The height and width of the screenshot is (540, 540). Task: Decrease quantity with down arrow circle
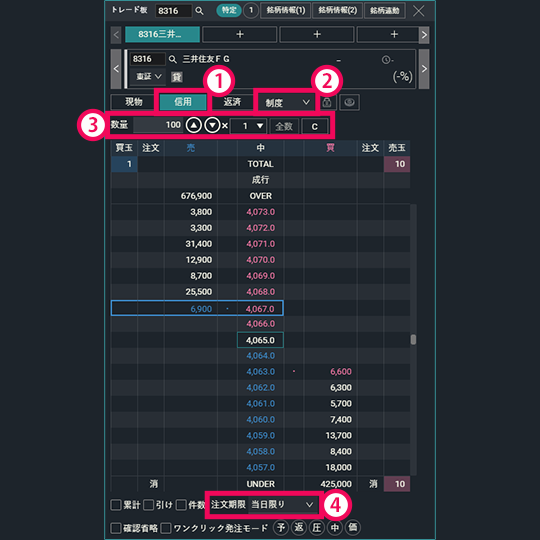coord(212,126)
